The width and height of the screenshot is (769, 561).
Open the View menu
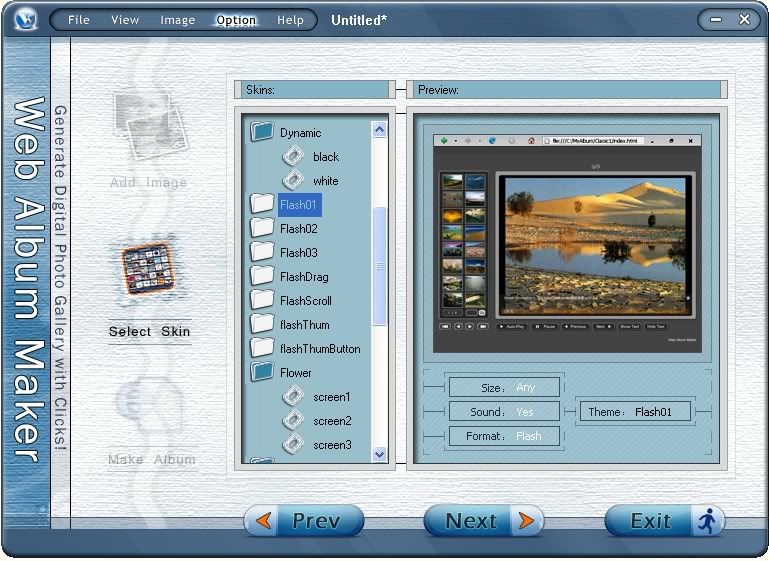(x=125, y=20)
